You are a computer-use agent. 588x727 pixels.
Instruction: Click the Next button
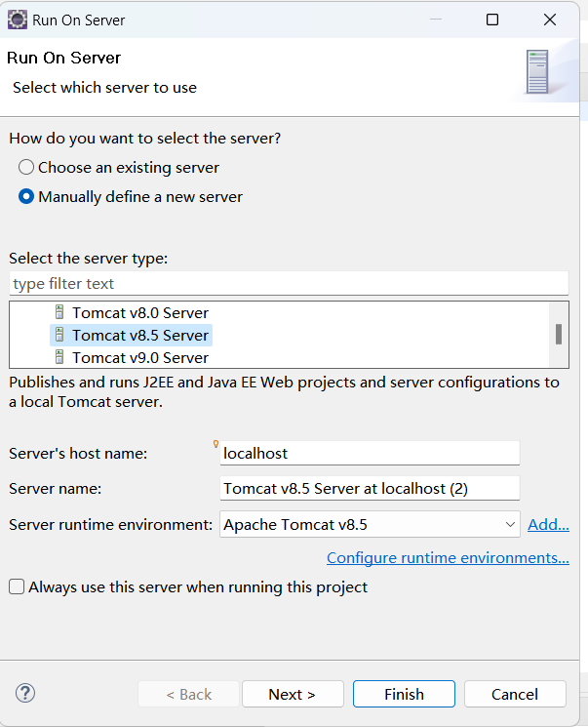[293, 694]
